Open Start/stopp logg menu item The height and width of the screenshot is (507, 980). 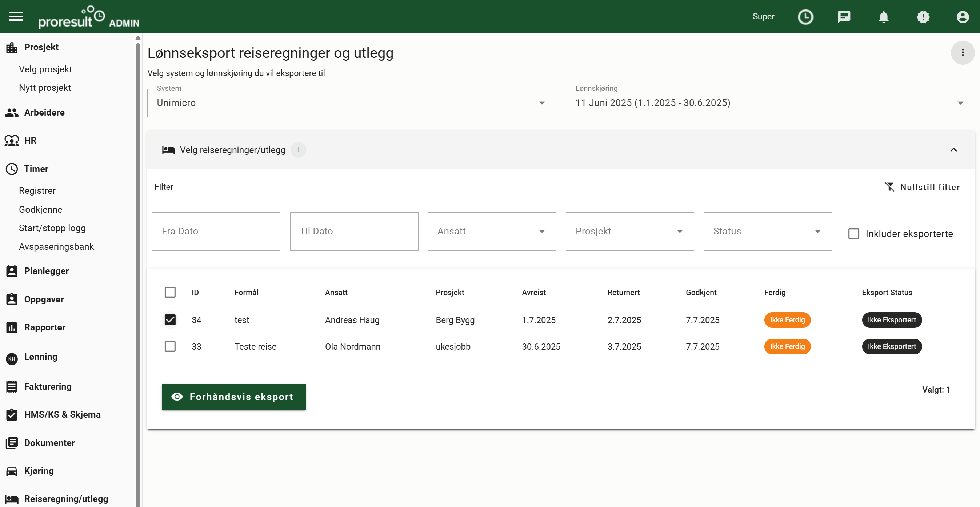[x=52, y=228]
